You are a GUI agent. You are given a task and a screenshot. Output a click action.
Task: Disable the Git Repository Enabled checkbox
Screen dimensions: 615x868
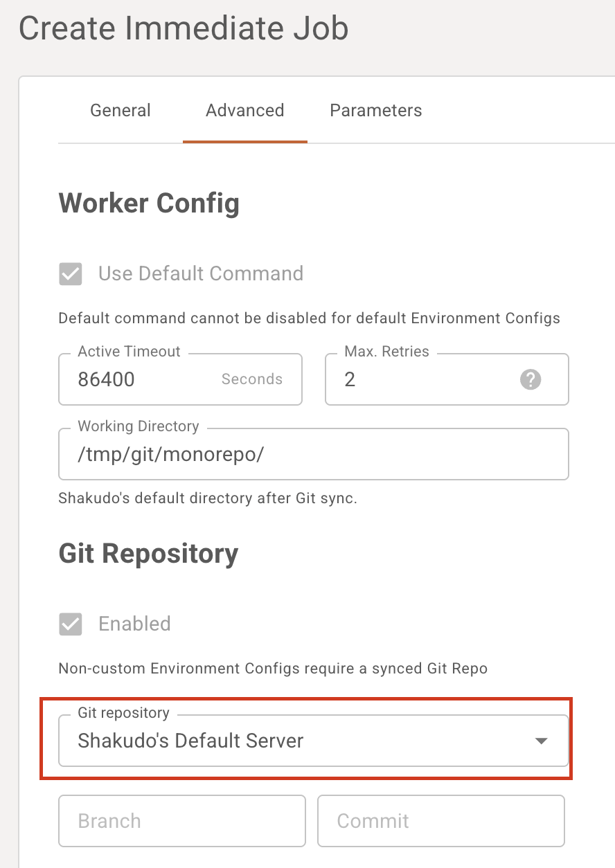(69, 624)
